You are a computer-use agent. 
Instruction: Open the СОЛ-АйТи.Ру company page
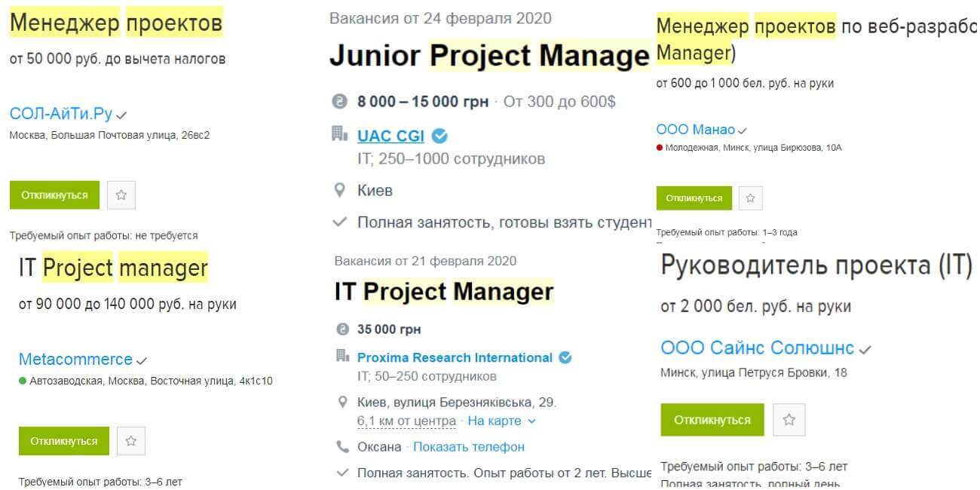tap(61, 114)
